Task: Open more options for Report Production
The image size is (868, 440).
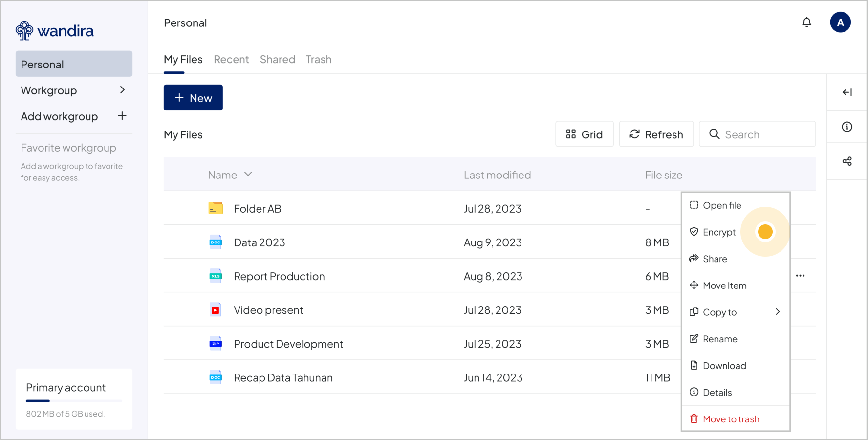Action: (800, 276)
